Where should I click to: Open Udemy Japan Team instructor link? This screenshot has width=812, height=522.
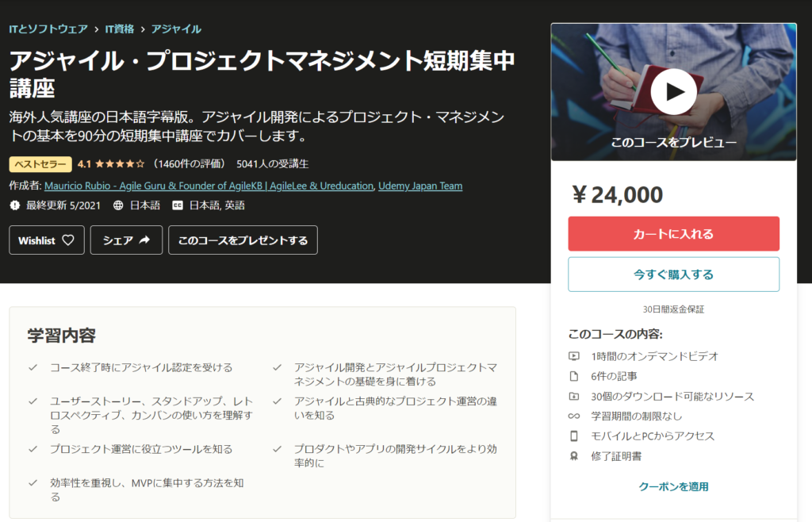click(x=420, y=186)
